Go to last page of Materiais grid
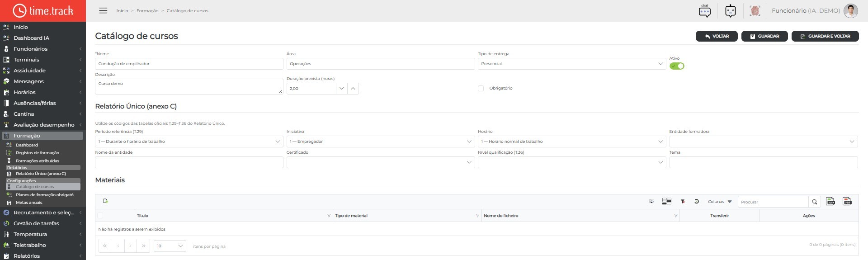 (143, 246)
